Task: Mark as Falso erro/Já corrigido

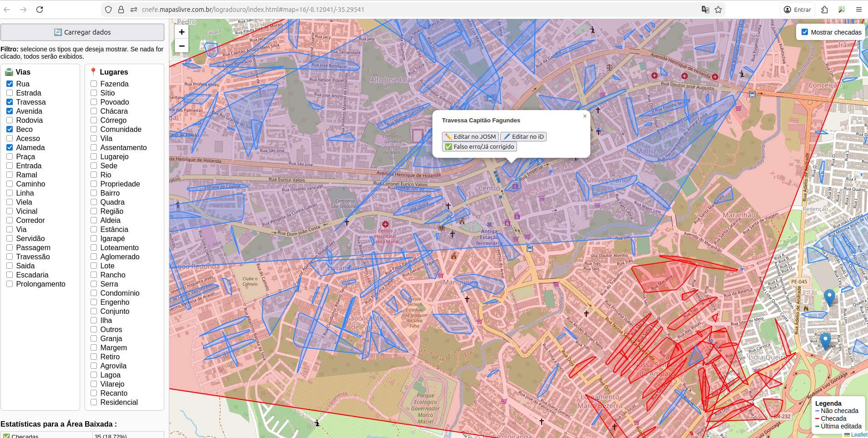Action: coord(479,146)
